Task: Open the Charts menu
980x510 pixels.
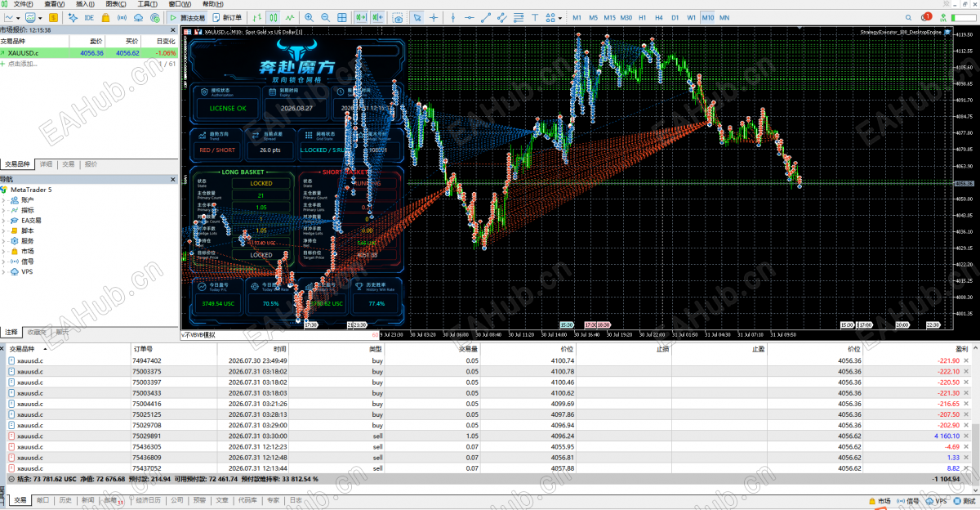Action: pos(115,4)
